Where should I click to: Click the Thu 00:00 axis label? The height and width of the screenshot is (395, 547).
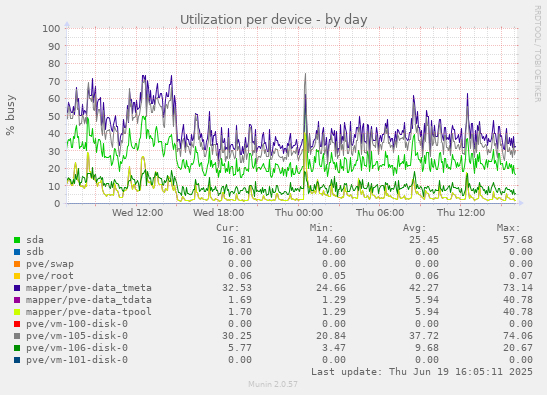pyautogui.click(x=299, y=213)
